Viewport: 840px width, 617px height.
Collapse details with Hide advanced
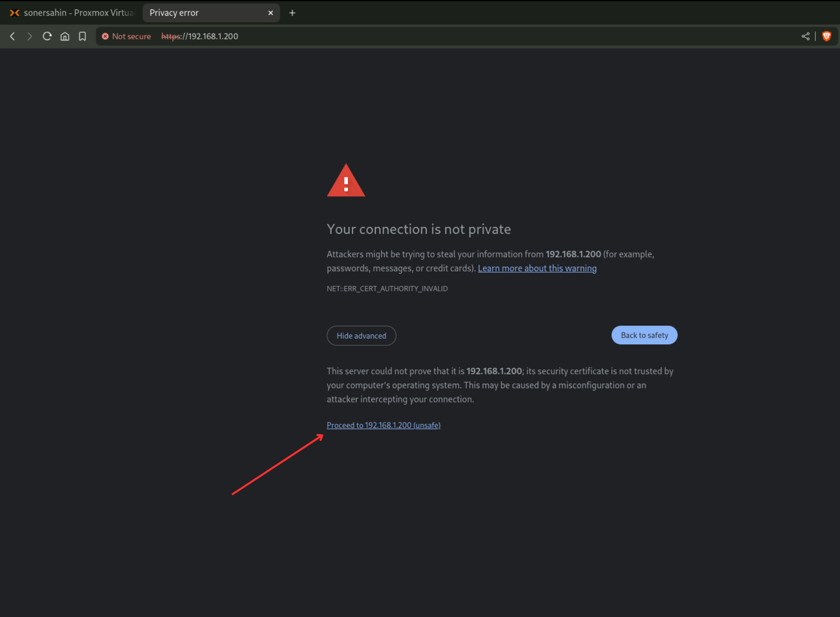(x=361, y=336)
